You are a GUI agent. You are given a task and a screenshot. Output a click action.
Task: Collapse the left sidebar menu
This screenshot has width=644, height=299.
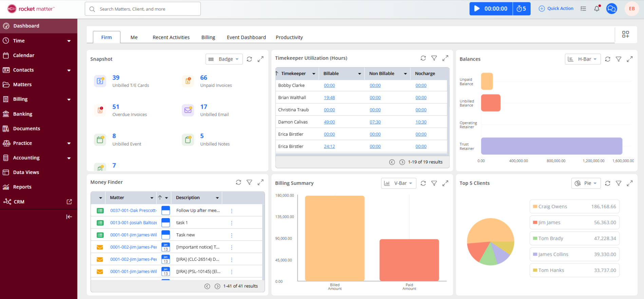(x=69, y=217)
